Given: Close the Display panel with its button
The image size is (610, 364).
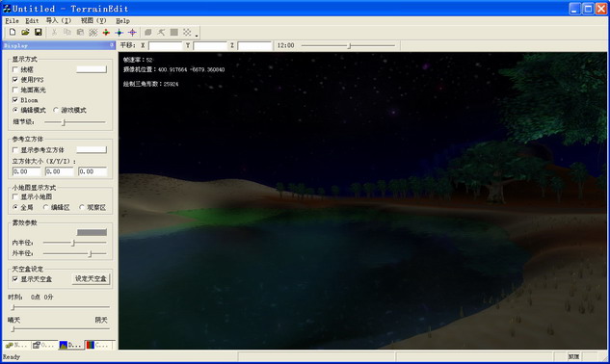Looking at the screenshot, I should [112, 45].
